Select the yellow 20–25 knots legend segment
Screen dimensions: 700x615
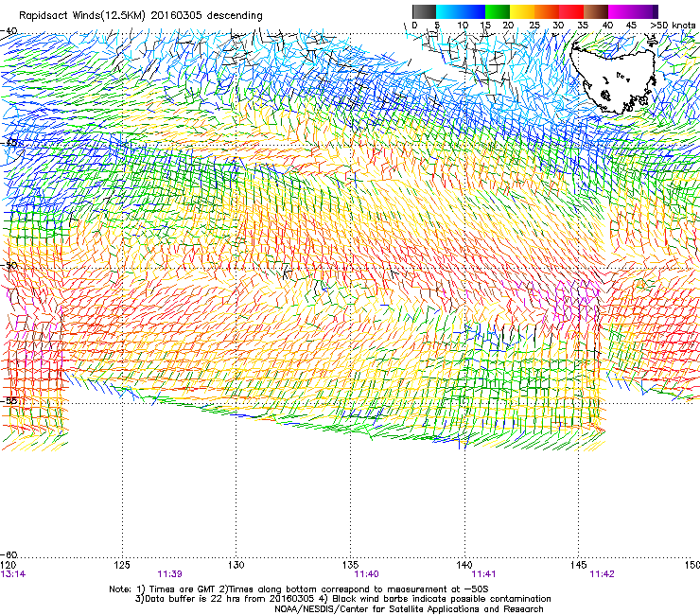click(522, 11)
